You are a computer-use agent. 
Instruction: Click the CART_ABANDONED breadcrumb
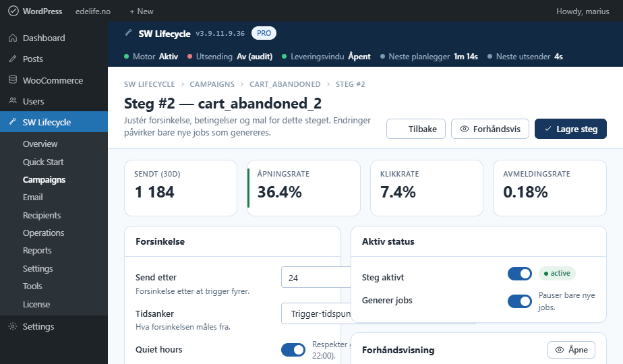tap(285, 84)
